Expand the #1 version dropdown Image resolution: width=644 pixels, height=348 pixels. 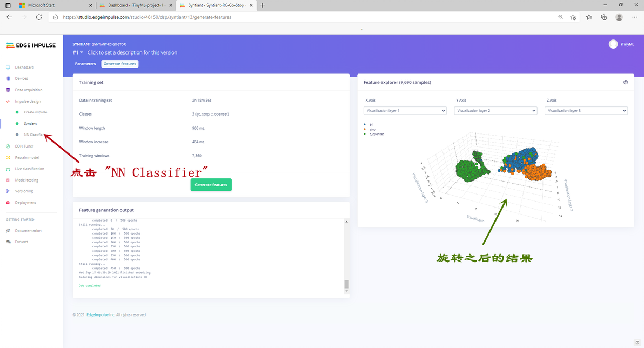(x=78, y=52)
